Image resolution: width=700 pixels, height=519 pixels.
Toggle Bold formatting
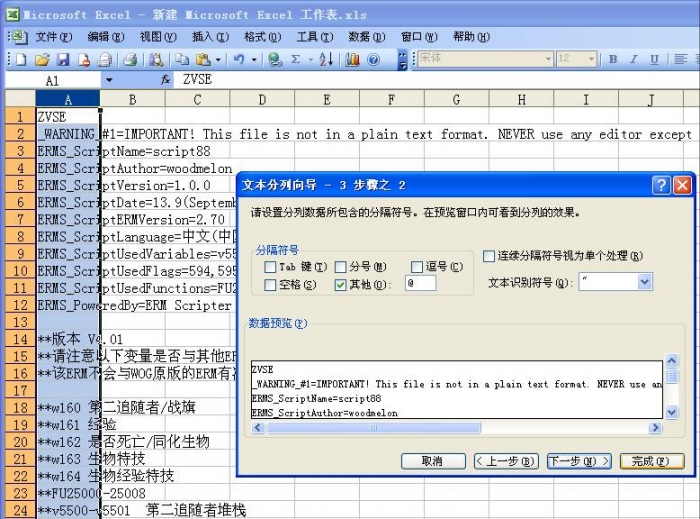(613, 59)
